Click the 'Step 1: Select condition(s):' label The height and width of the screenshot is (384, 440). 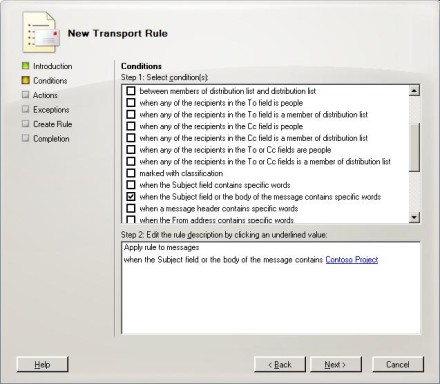pyautogui.click(x=165, y=77)
